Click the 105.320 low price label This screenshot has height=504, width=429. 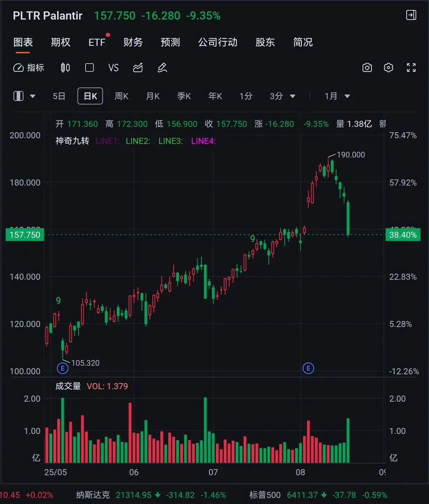tap(85, 363)
